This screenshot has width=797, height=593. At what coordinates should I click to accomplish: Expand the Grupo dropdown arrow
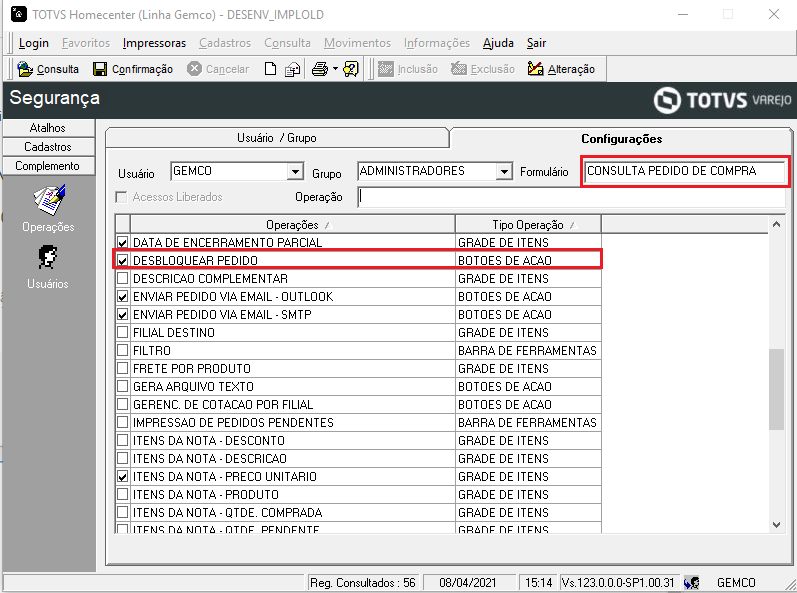pyautogui.click(x=503, y=172)
